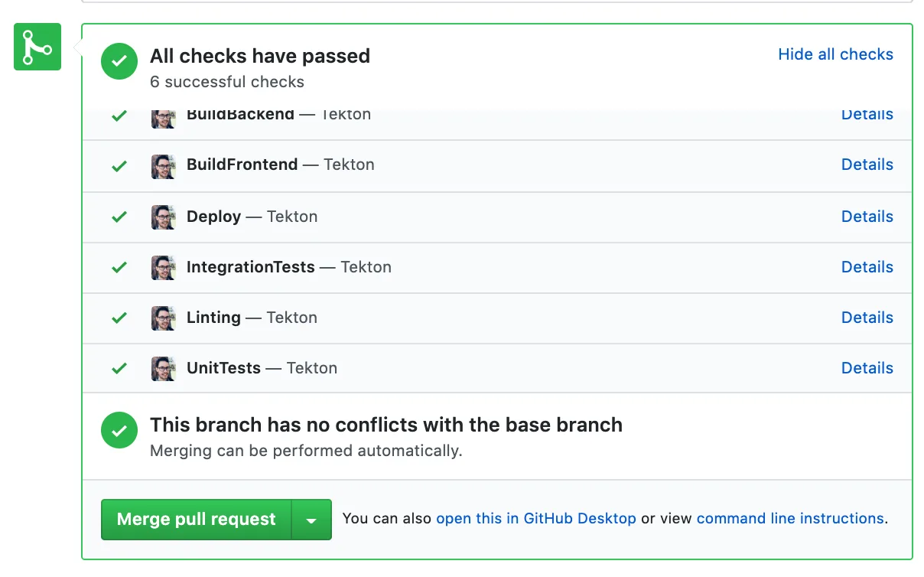Viewport: 924px width, 577px height.
Task: Click the Deploy check status tick
Action: coord(119,217)
